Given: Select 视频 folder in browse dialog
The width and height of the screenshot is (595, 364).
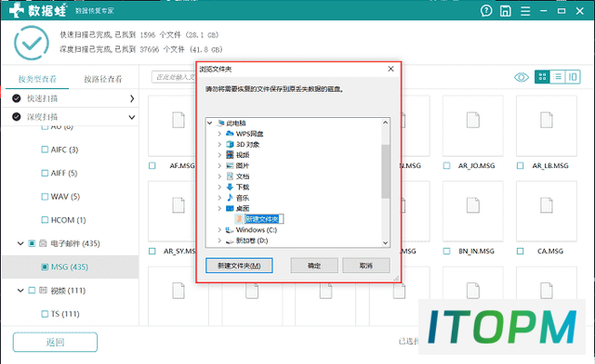Looking at the screenshot, I should click(x=243, y=155).
